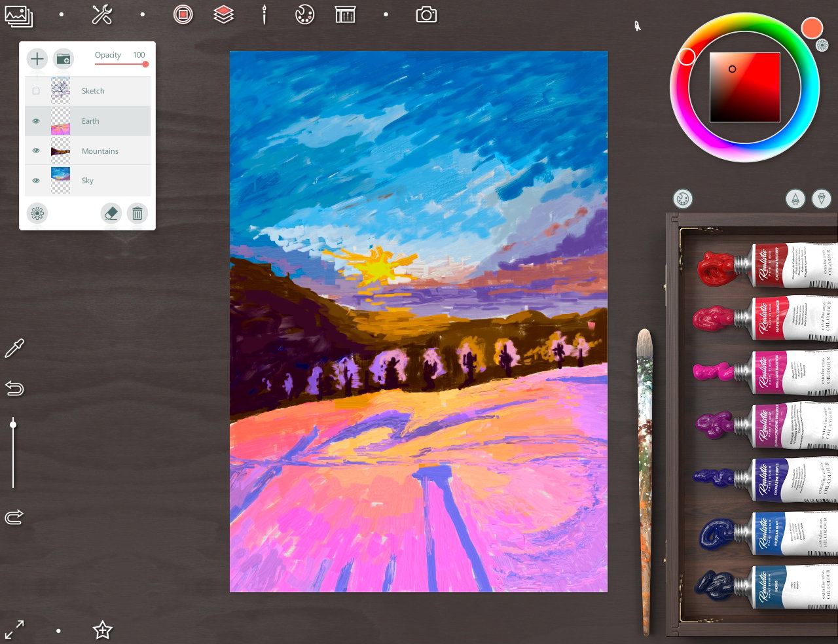The width and height of the screenshot is (838, 644).
Task: Create a new layer group folder
Action: pyautogui.click(x=64, y=59)
